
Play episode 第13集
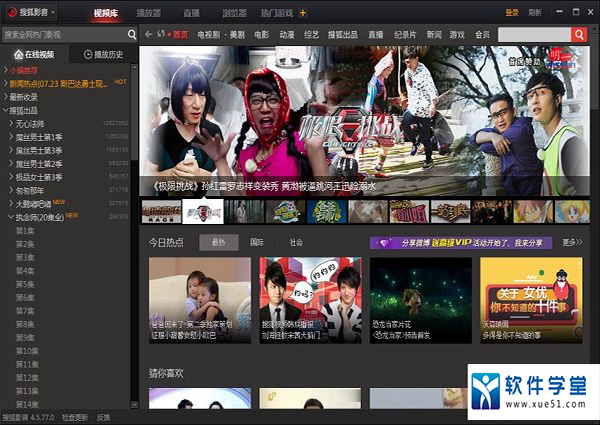[27, 391]
